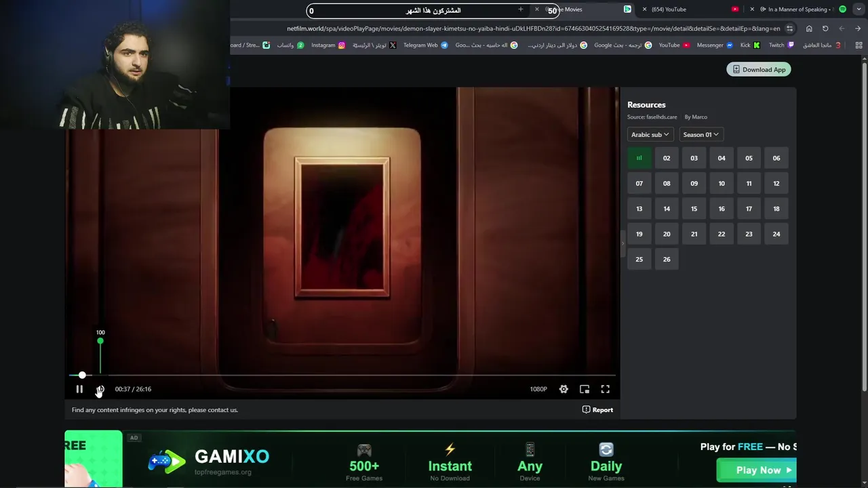Open the GAMIXO logo in ad banner
868x488 pixels.
pos(209,461)
